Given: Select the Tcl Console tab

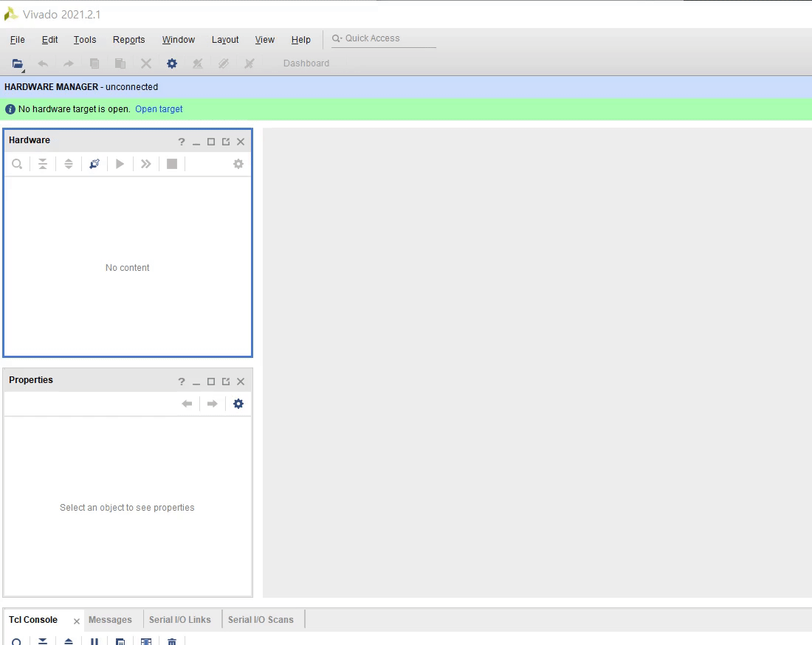Looking at the screenshot, I should (33, 620).
